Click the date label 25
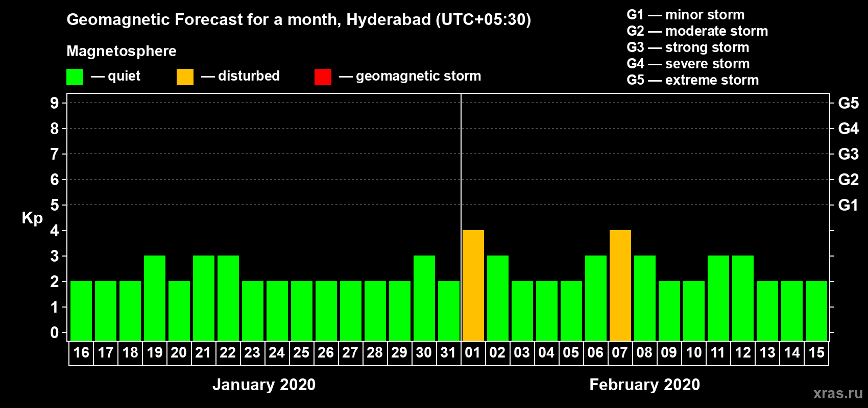The height and width of the screenshot is (408, 868). (301, 352)
